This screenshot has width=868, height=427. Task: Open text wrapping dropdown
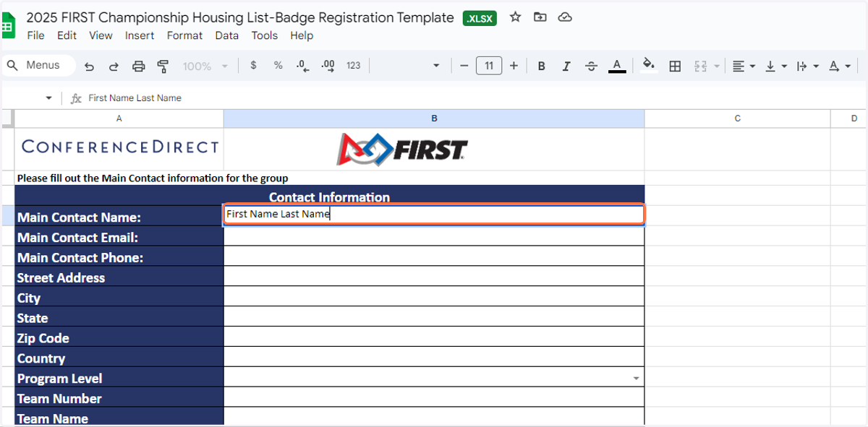click(807, 66)
